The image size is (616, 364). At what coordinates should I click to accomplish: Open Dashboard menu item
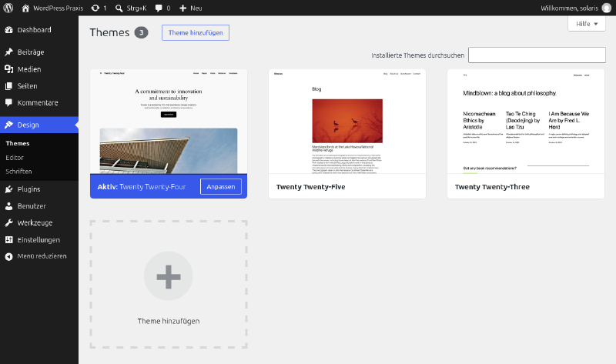point(39,30)
